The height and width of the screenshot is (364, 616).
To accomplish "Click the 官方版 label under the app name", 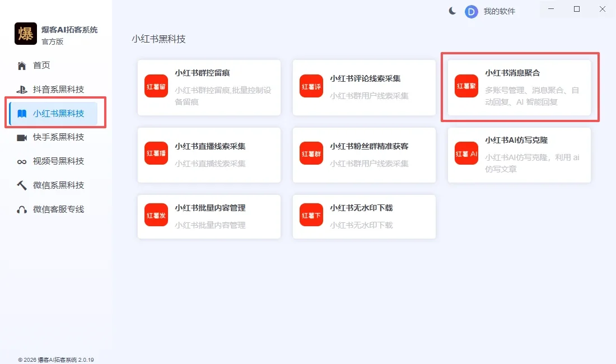I will point(53,41).
